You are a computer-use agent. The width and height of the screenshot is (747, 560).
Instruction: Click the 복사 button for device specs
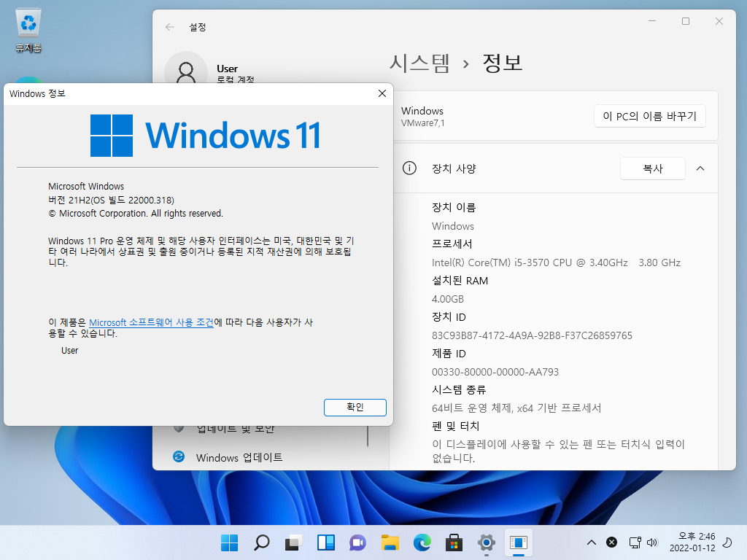pyautogui.click(x=653, y=168)
